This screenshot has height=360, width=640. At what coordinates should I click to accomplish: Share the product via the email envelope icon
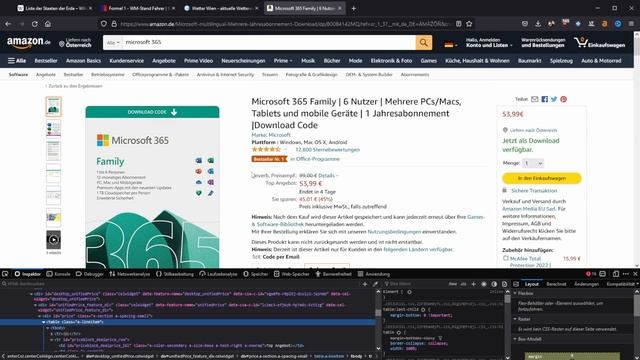(535, 99)
